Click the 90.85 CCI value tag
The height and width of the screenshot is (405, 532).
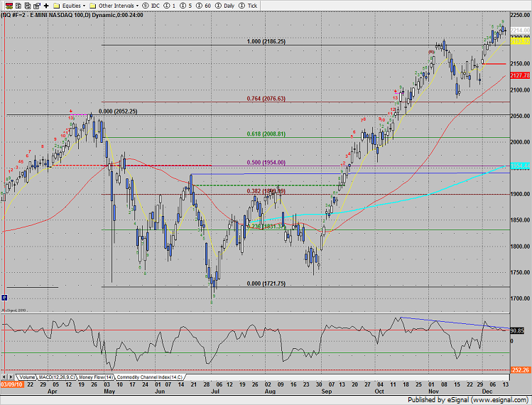(517, 330)
